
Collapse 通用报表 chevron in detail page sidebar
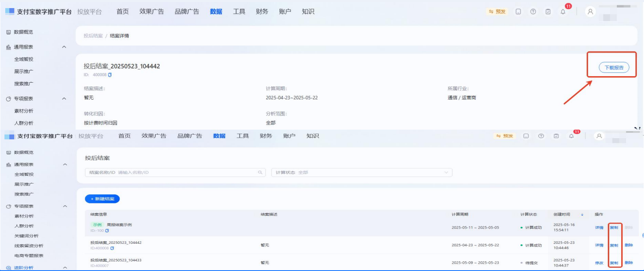pyautogui.click(x=64, y=47)
